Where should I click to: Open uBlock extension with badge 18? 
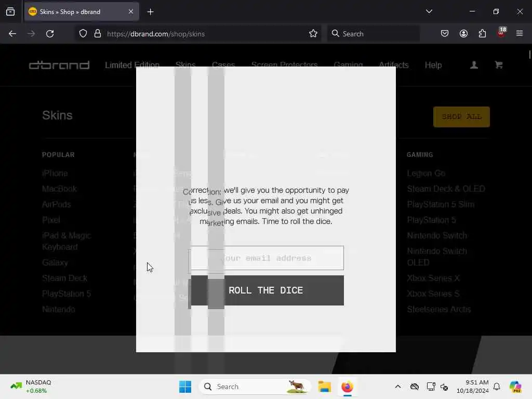pyautogui.click(x=501, y=33)
